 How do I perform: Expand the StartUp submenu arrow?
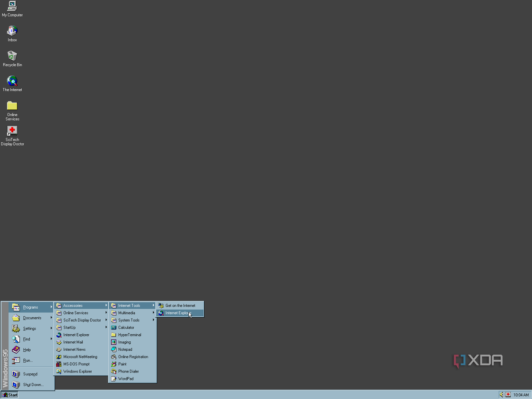point(106,327)
